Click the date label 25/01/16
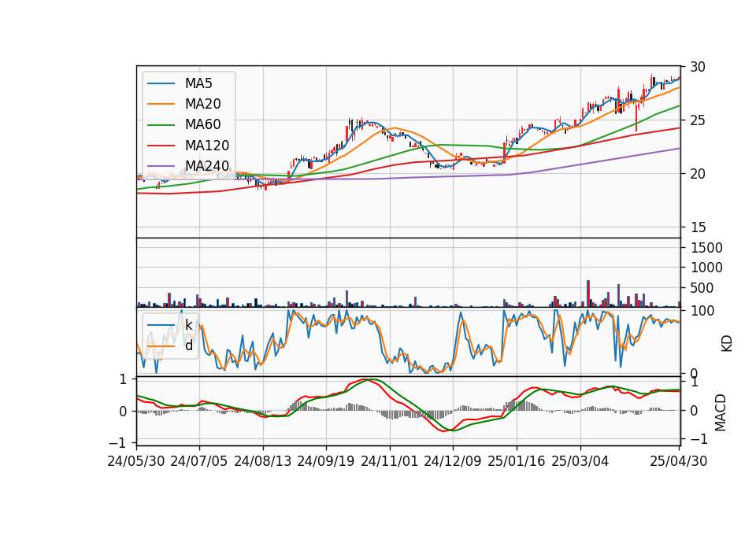Image resolution: width=756 pixels, height=543 pixels. (x=517, y=462)
